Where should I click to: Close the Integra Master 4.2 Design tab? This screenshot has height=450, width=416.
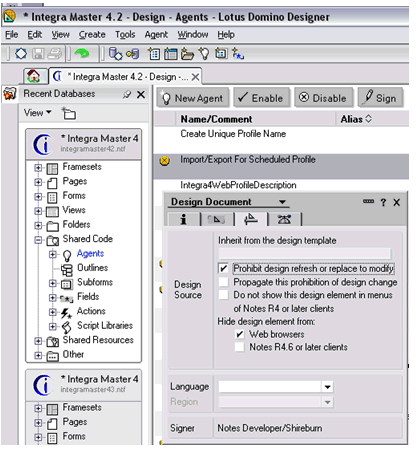tap(196, 77)
